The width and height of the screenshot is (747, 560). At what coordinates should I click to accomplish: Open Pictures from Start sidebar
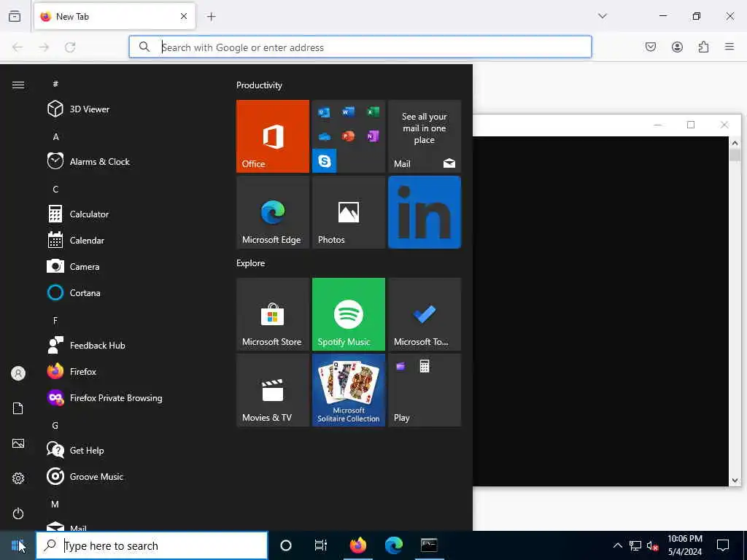18,443
